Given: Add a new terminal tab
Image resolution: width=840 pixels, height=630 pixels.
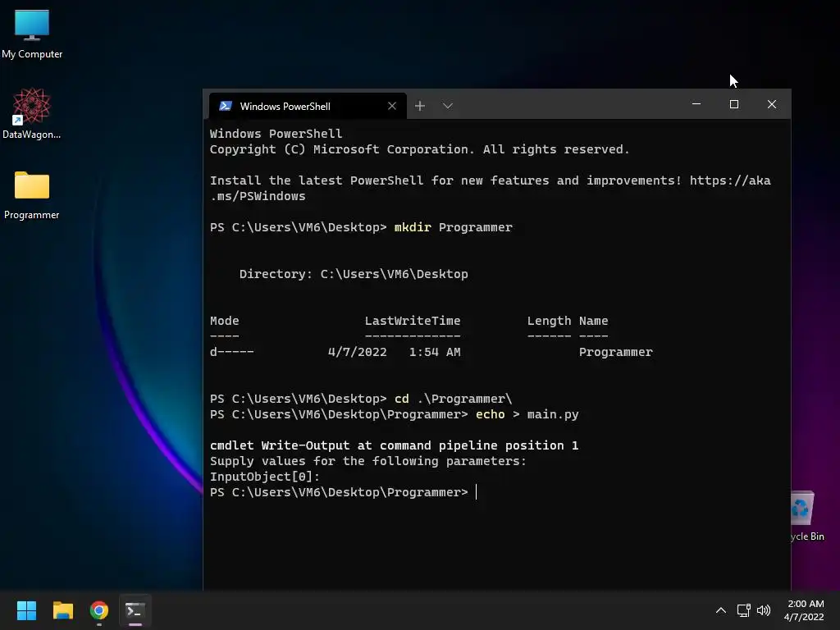Looking at the screenshot, I should click(x=420, y=106).
